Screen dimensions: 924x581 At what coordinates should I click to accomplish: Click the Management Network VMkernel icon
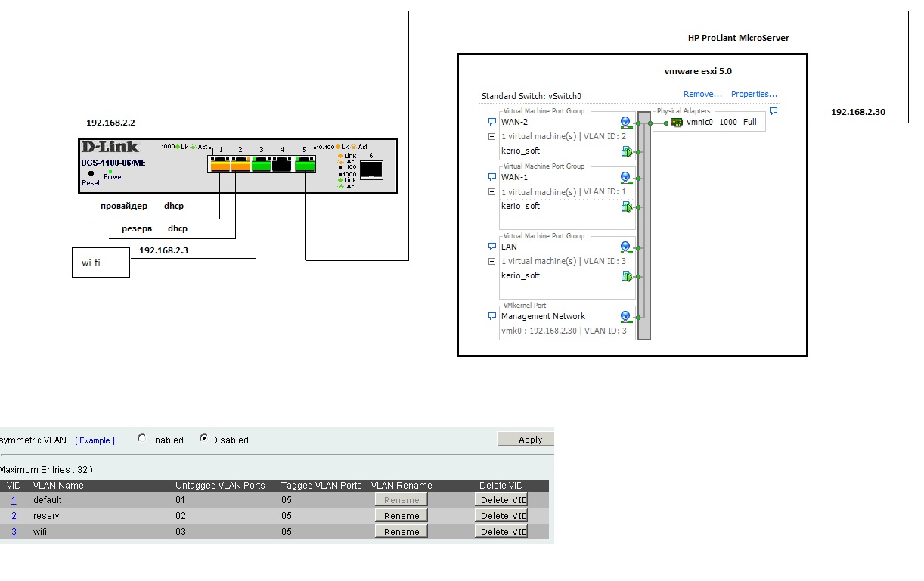point(625,317)
